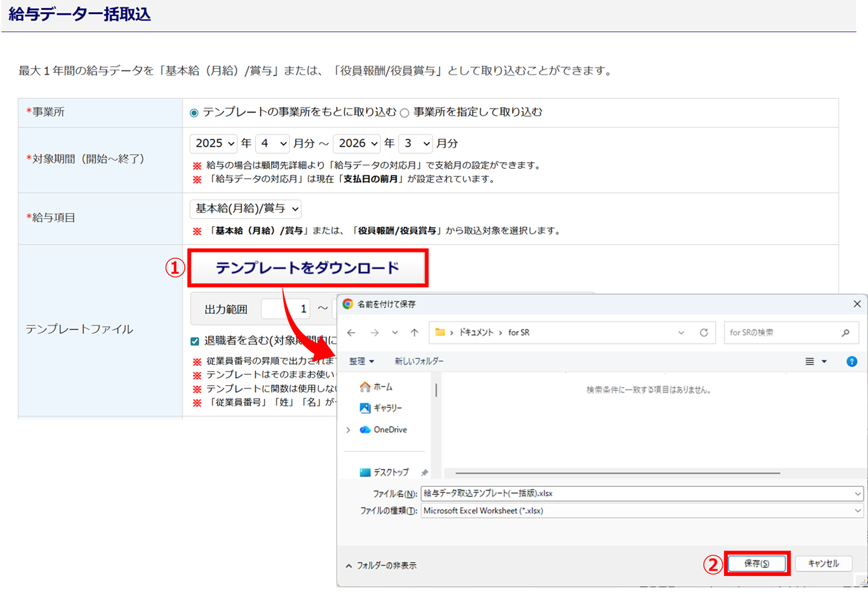Click the テンプレートをダウンロード button
The width and height of the screenshot is (868, 594).
[307, 269]
